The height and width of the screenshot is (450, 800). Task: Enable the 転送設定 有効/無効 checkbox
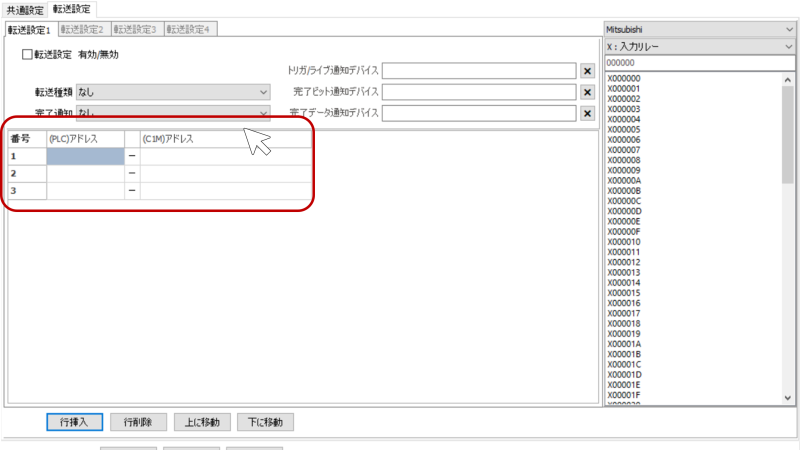tap(27, 55)
